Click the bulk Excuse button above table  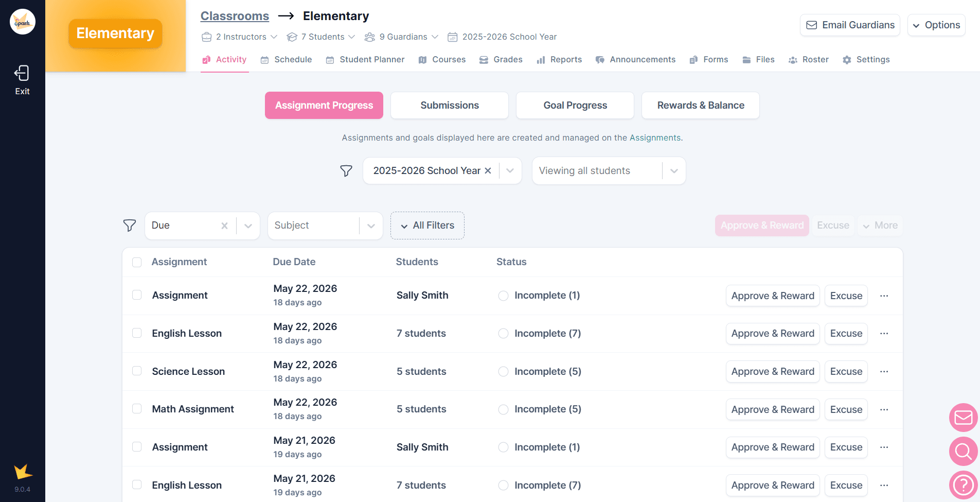tap(833, 226)
